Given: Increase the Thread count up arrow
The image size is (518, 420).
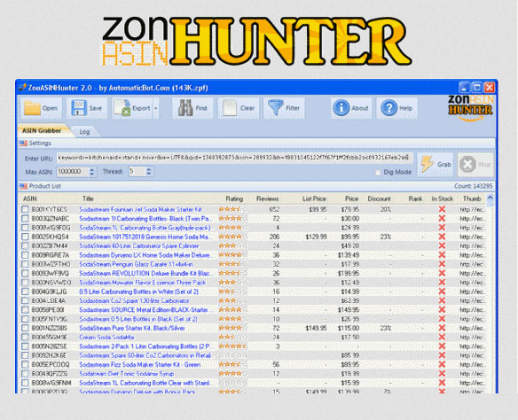Looking at the screenshot, I should tap(149, 169).
